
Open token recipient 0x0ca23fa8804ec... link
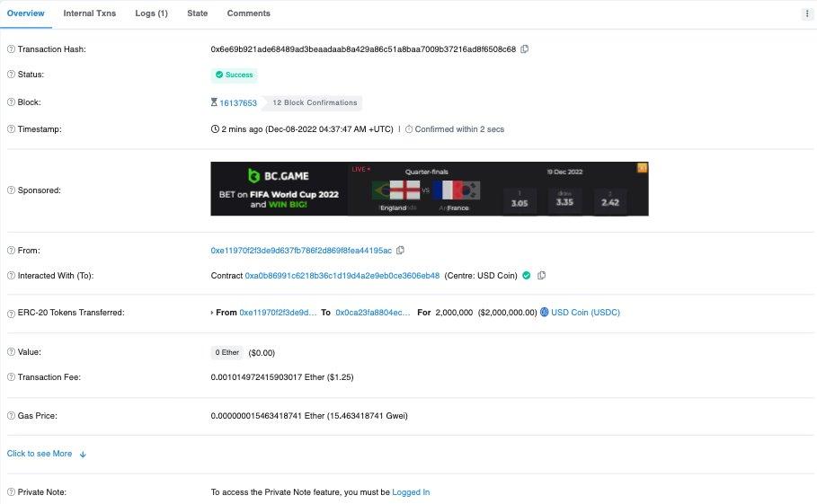point(372,313)
